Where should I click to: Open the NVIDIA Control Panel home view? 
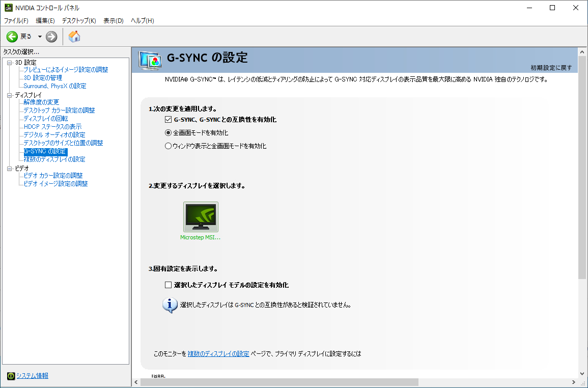tap(74, 37)
